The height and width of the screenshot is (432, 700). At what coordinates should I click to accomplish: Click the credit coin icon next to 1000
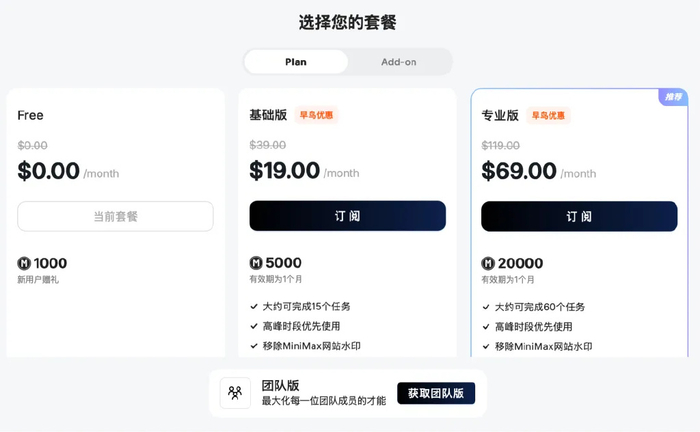tap(24, 264)
